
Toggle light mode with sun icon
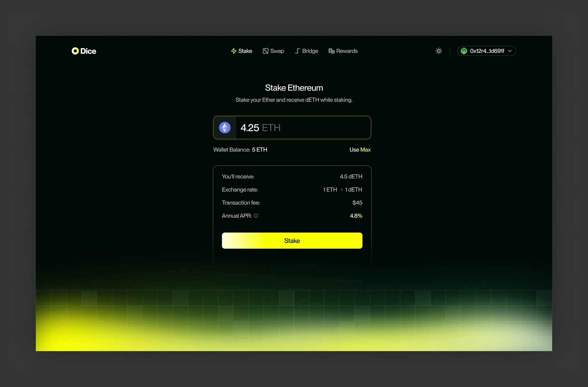pyautogui.click(x=439, y=51)
